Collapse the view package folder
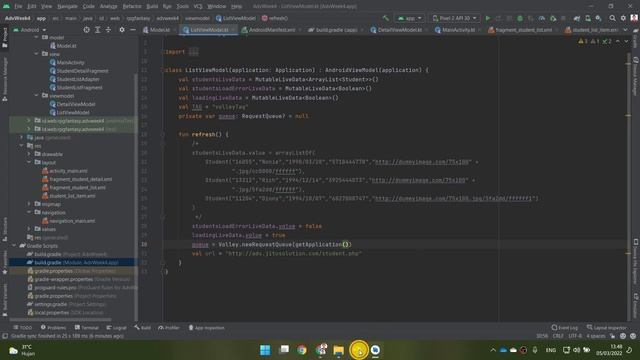The image size is (640, 360). 36,54
